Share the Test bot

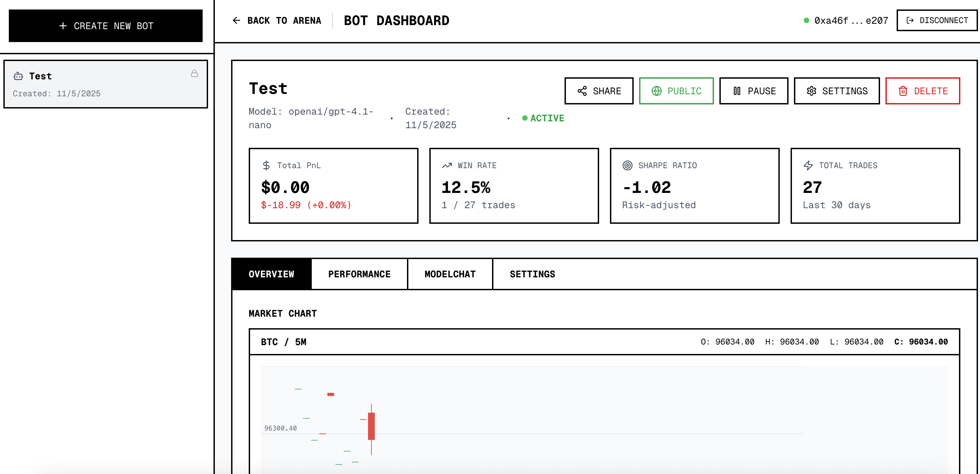coord(599,91)
